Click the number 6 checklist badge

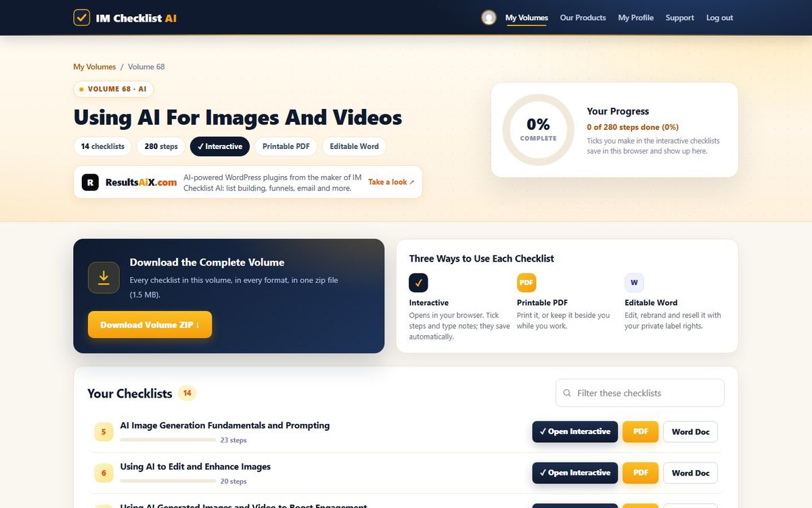[x=104, y=473]
